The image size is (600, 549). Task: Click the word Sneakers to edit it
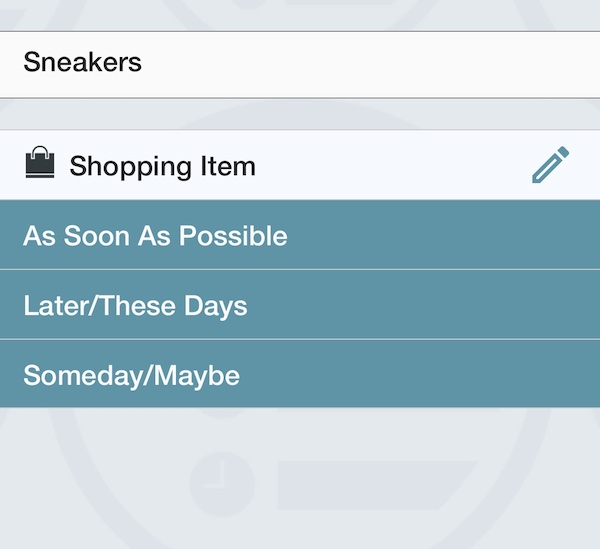(82, 62)
